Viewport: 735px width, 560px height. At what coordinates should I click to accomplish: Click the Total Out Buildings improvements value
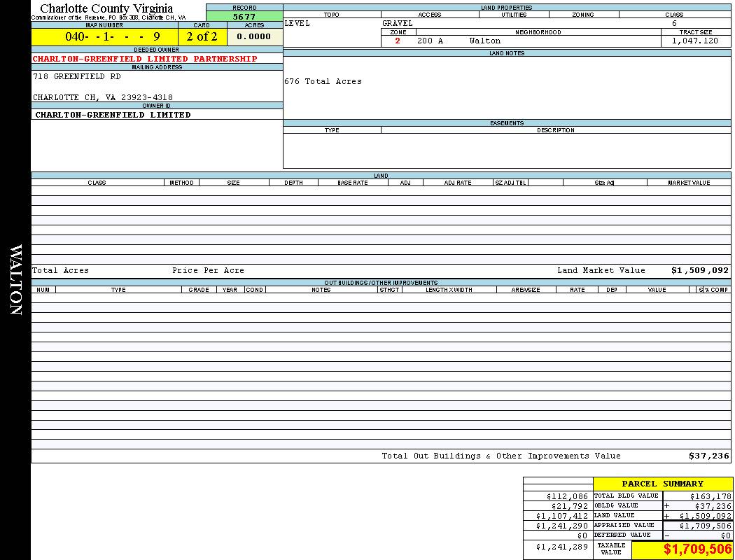(709, 456)
